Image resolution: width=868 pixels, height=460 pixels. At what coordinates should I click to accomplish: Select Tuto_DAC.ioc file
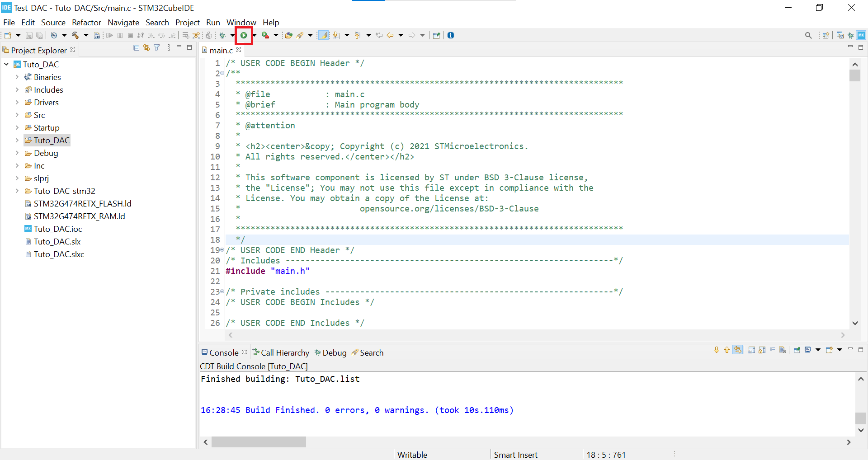click(53, 229)
